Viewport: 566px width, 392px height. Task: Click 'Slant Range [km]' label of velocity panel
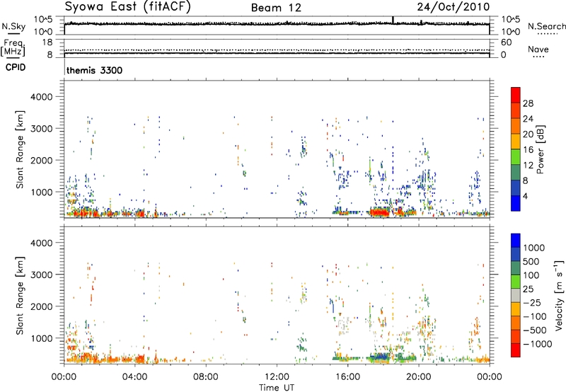[20, 296]
